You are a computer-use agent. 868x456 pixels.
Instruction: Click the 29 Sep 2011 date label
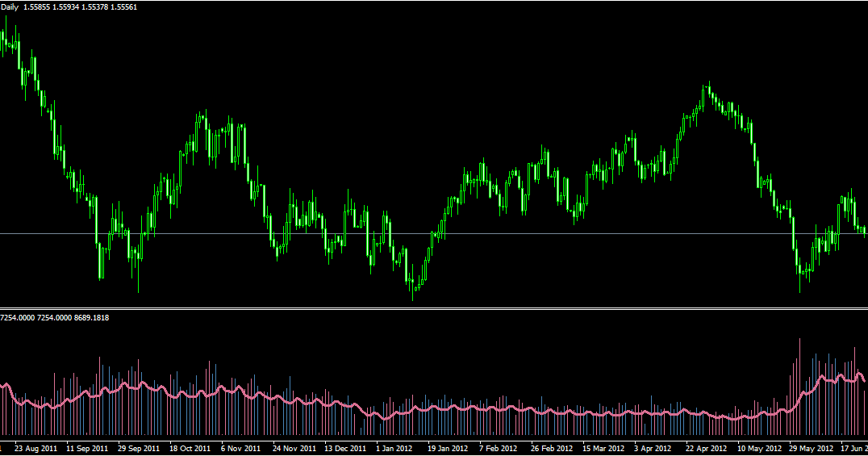click(139, 448)
